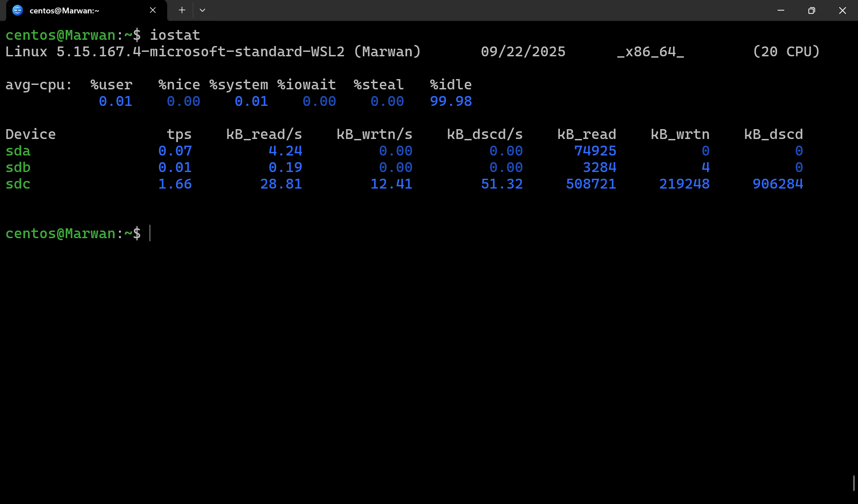Expand the new tab profile dropdown

202,10
